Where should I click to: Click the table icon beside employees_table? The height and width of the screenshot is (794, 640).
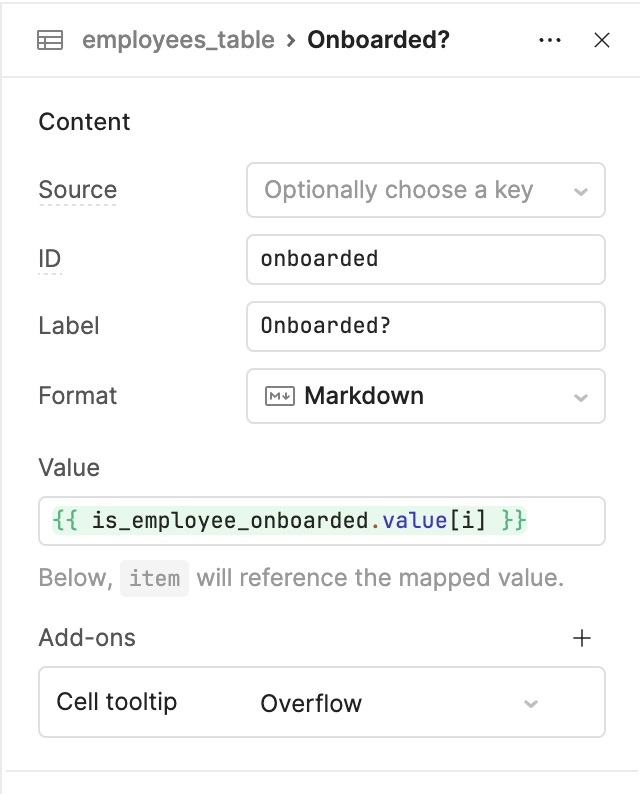click(x=50, y=40)
